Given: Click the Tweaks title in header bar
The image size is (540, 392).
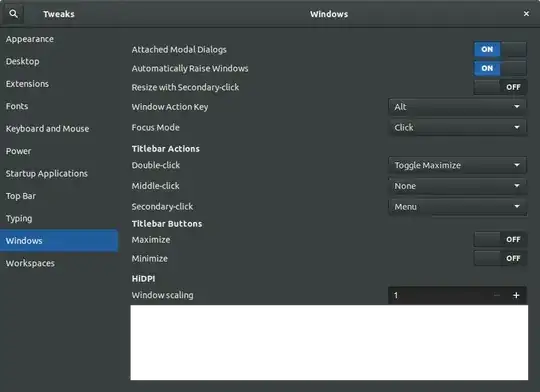Looking at the screenshot, I should tap(59, 14).
